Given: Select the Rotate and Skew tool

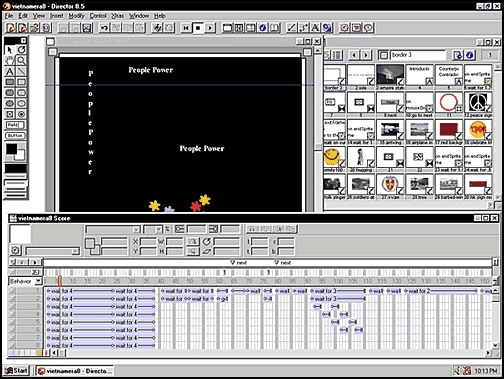Looking at the screenshot, I should tap(21, 50).
